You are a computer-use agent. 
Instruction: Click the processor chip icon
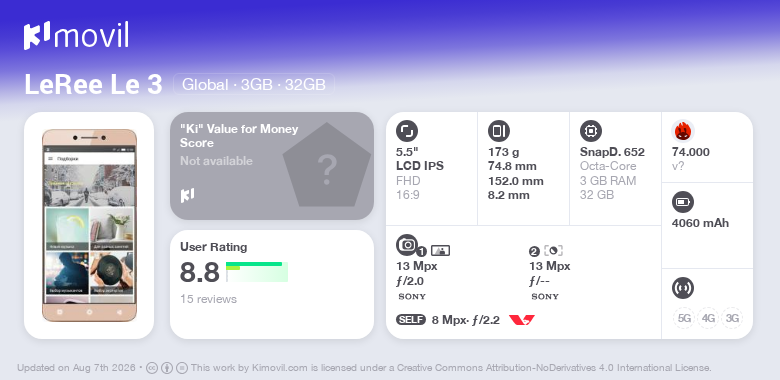pos(590,131)
